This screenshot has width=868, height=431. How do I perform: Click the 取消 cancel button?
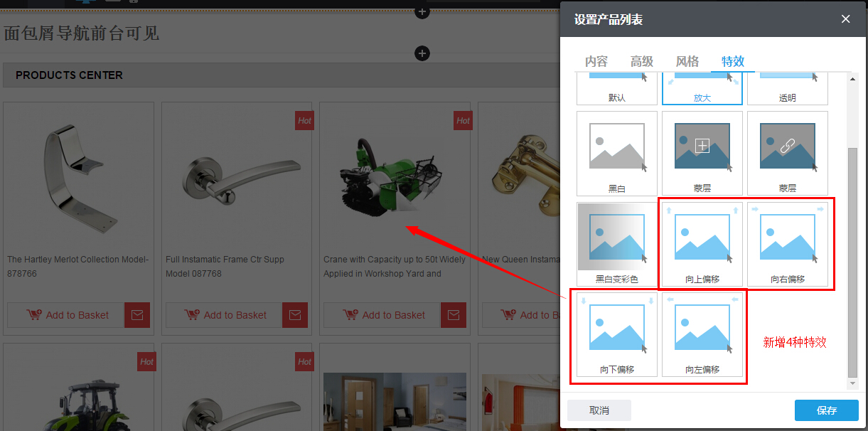pos(599,410)
